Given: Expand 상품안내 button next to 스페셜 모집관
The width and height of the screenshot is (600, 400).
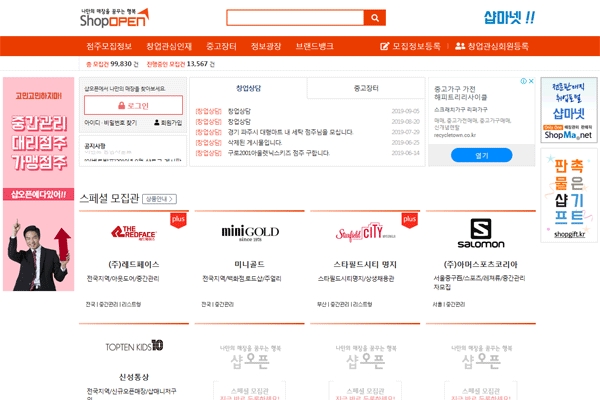Looking at the screenshot, I should click(160, 199).
